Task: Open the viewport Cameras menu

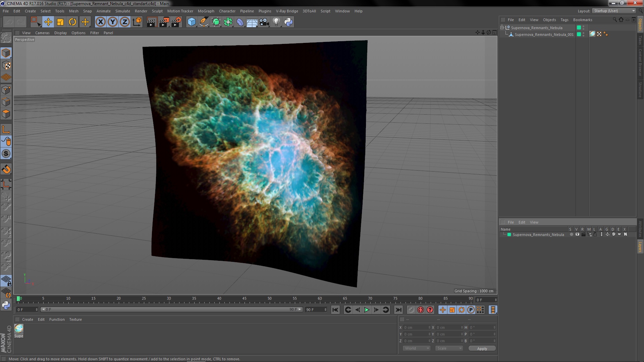Action: tap(42, 33)
